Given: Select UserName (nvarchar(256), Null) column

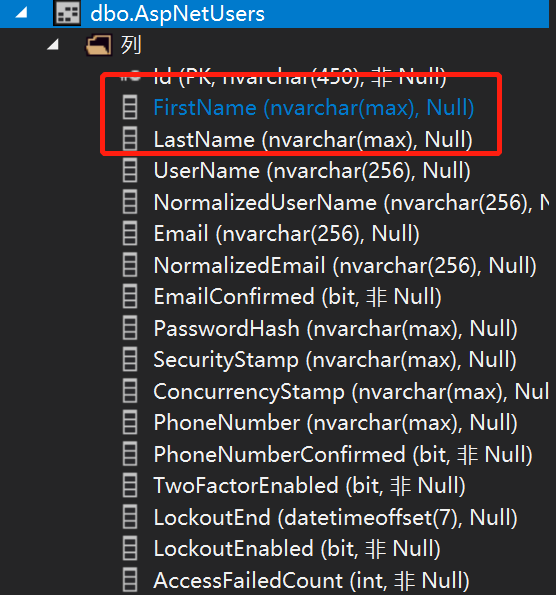Looking at the screenshot, I should pyautogui.click(x=312, y=171).
